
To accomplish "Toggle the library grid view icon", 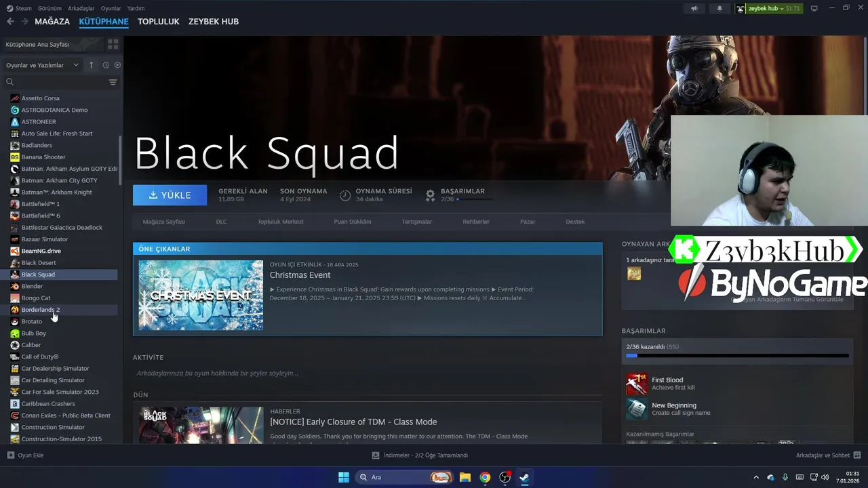I will point(113,44).
